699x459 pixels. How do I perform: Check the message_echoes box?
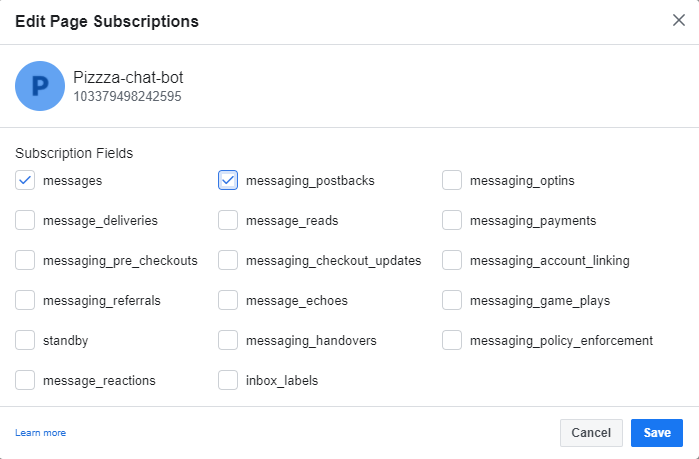coord(228,300)
